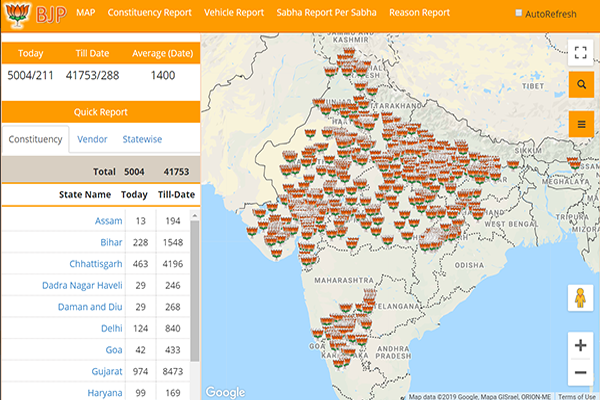The width and height of the screenshot is (600, 400).
Task: Open the map search button
Action: tap(581, 85)
